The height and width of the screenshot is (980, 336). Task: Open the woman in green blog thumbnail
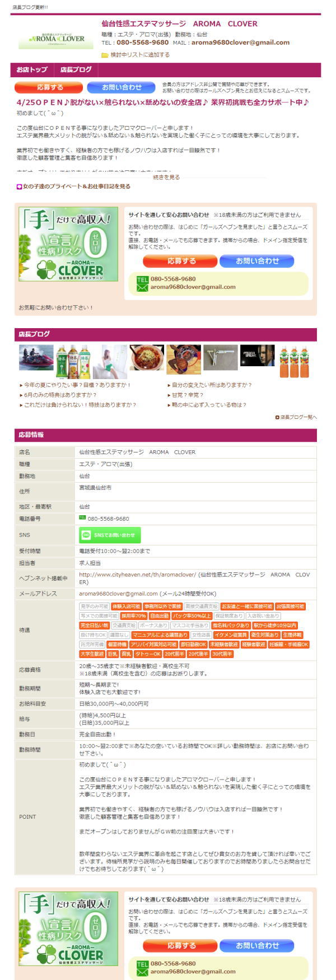pyautogui.click(x=110, y=362)
